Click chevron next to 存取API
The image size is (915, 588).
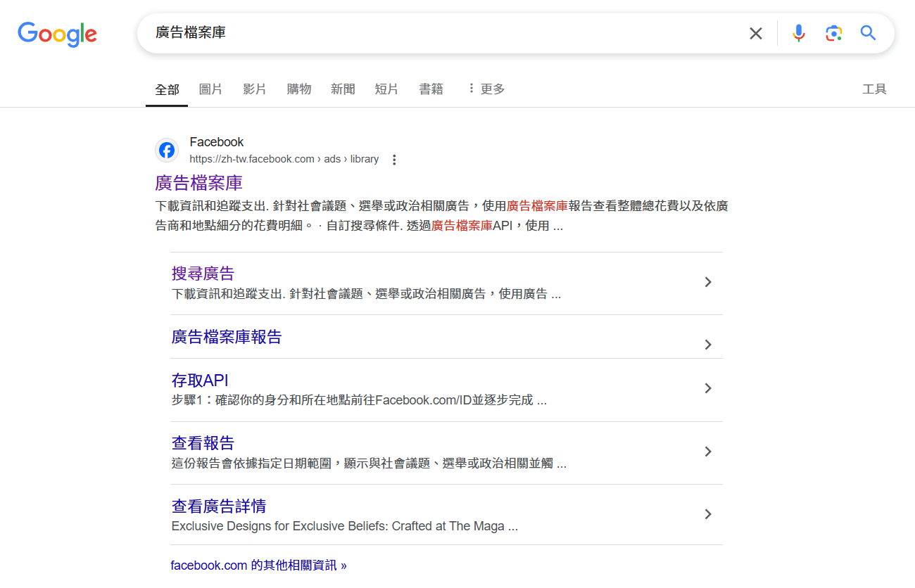pyautogui.click(x=708, y=388)
